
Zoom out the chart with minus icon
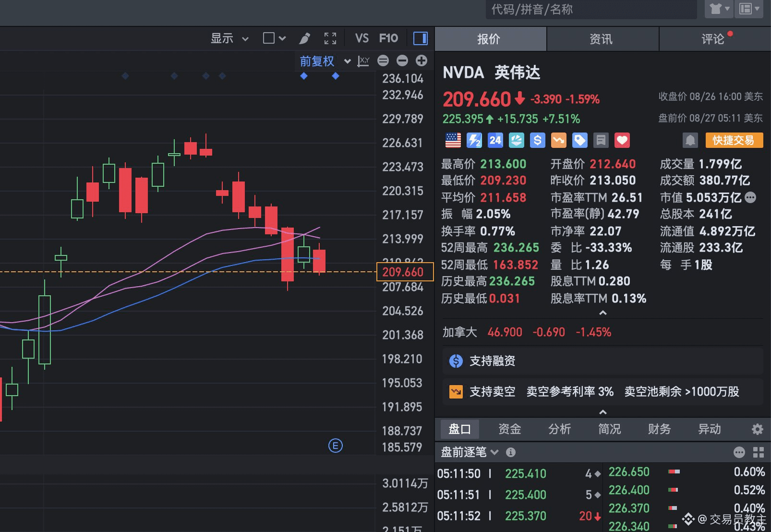[x=402, y=60]
